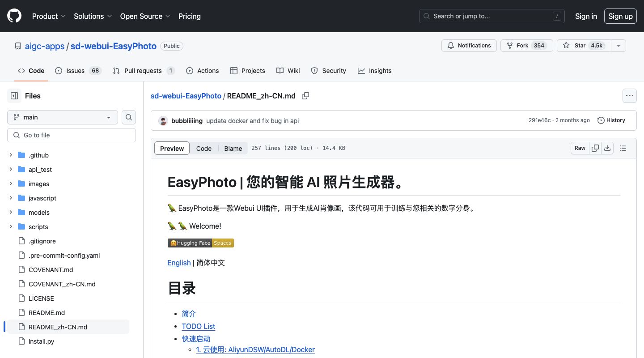Select the images folder icon

[21, 184]
